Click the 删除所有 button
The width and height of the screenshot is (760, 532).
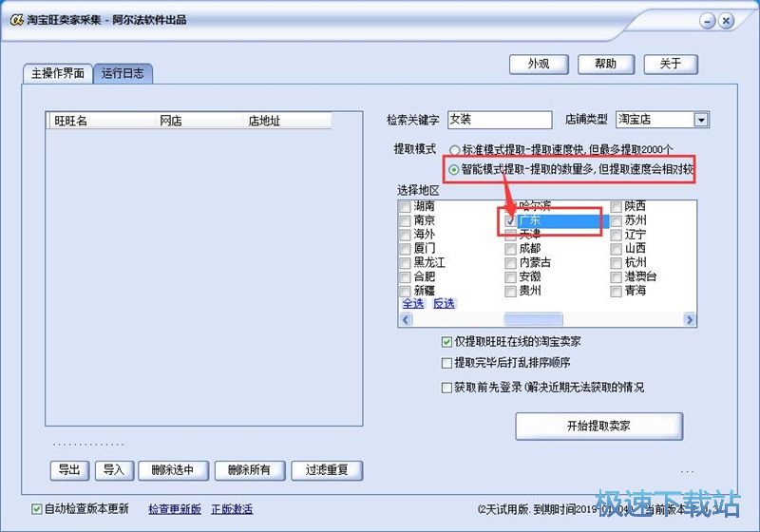(250, 470)
